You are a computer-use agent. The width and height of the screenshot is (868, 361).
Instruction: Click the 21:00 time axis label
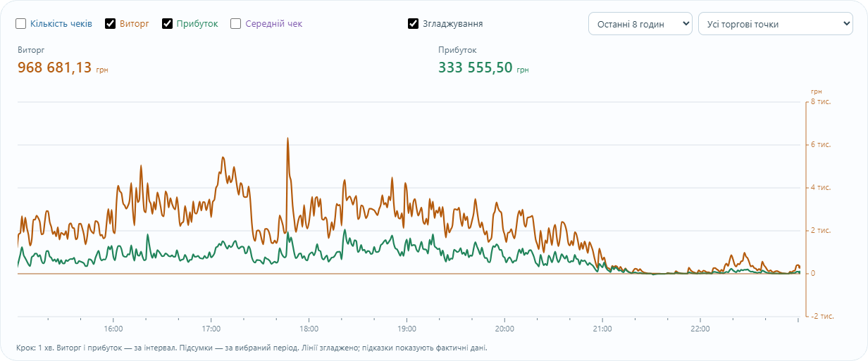pyautogui.click(x=602, y=329)
